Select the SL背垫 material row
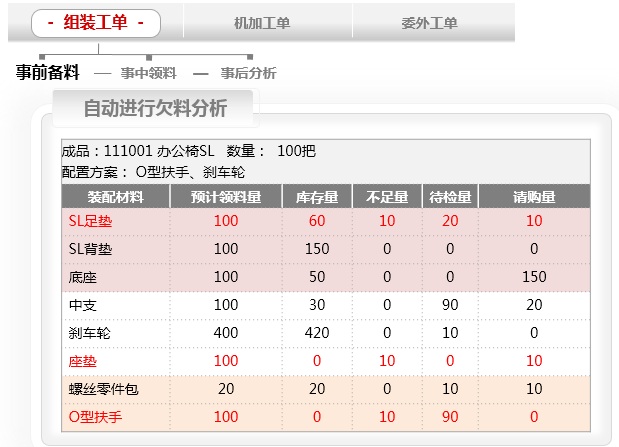This screenshot has width=619, height=447. click(90, 249)
